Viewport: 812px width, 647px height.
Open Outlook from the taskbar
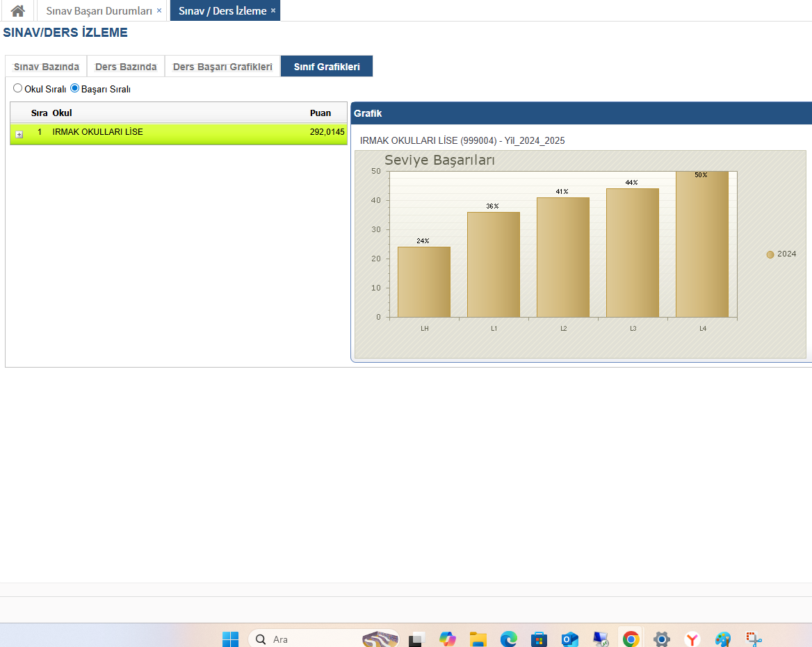click(570, 639)
